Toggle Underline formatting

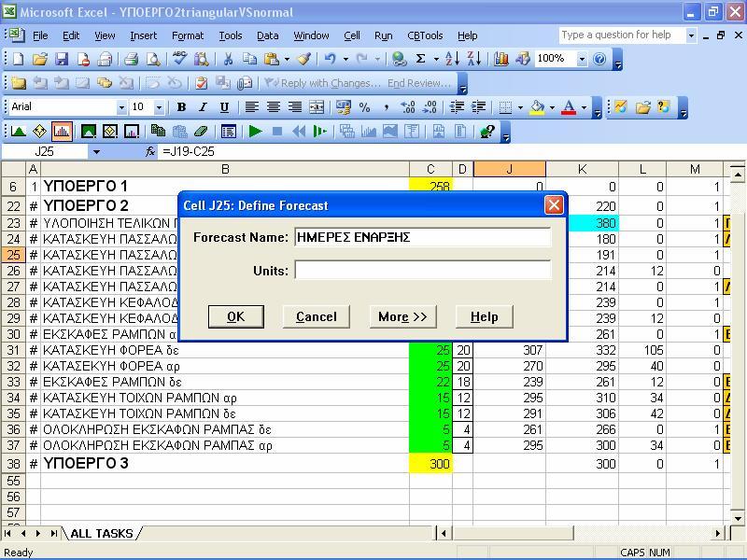point(224,107)
